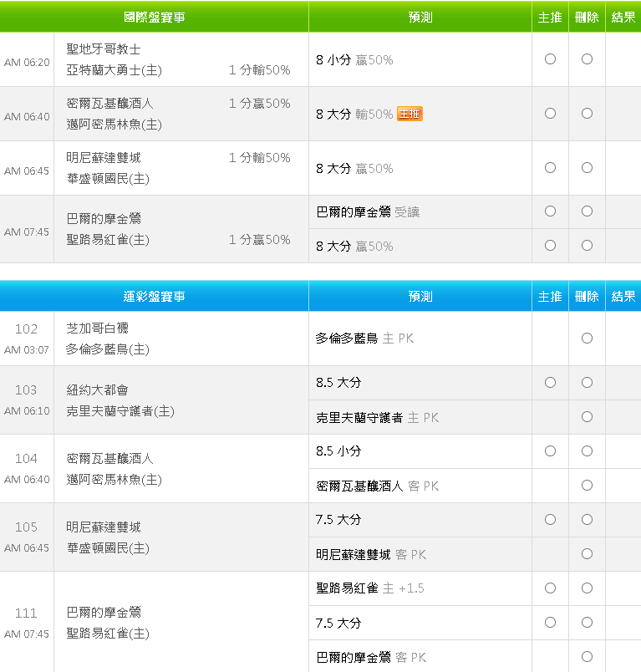This screenshot has width=641, height=672.
Task: Click game number 104
Action: (x=26, y=458)
